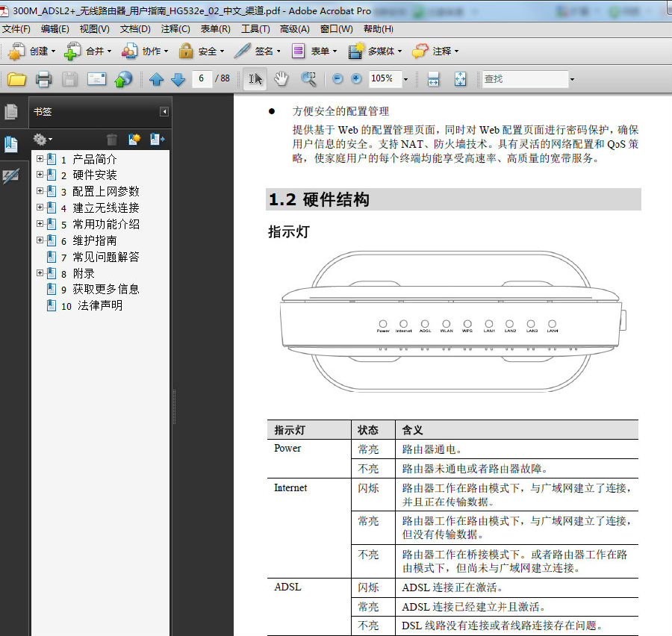Expand the 2 硬件安装 bookmark
This screenshot has height=636, width=672.
pos(40,175)
